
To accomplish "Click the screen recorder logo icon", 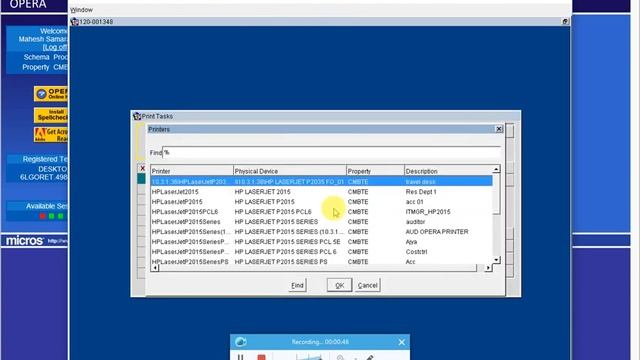I will click(x=240, y=342).
